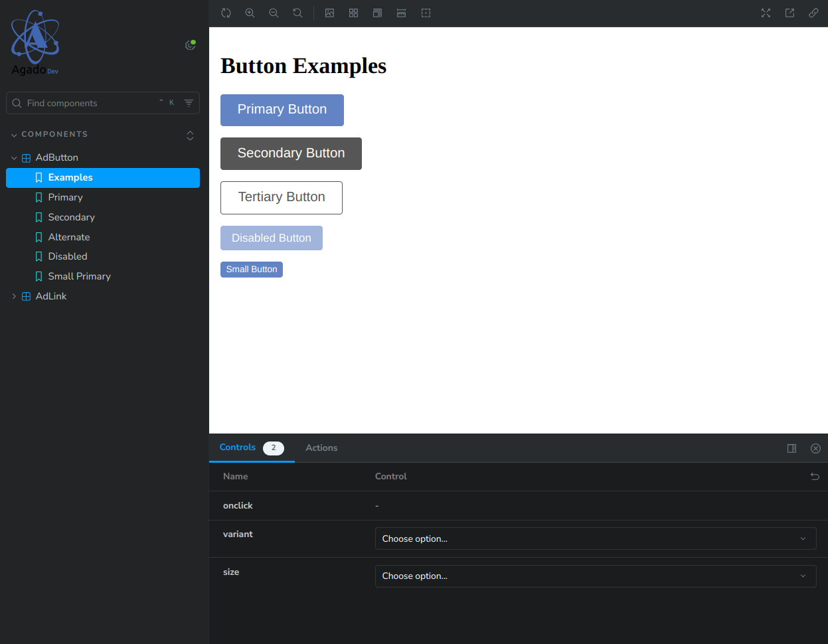Click the onclick control name

[238, 505]
